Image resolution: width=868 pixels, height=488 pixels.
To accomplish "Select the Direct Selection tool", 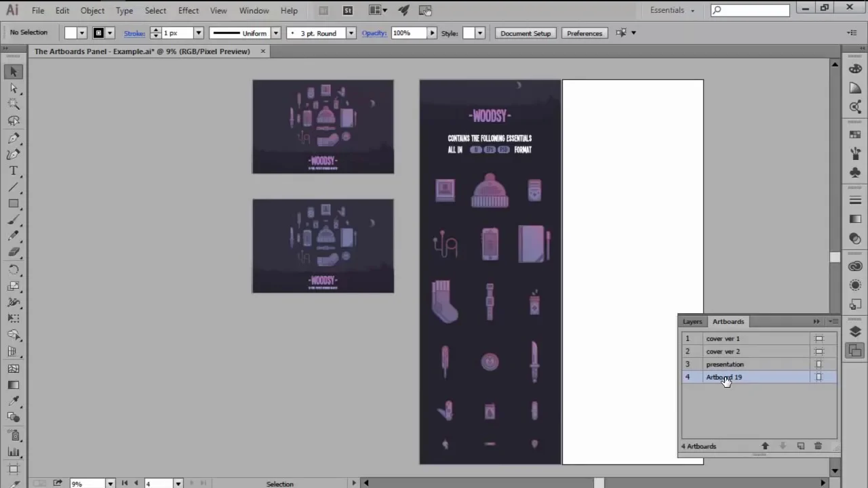I will 14,88.
